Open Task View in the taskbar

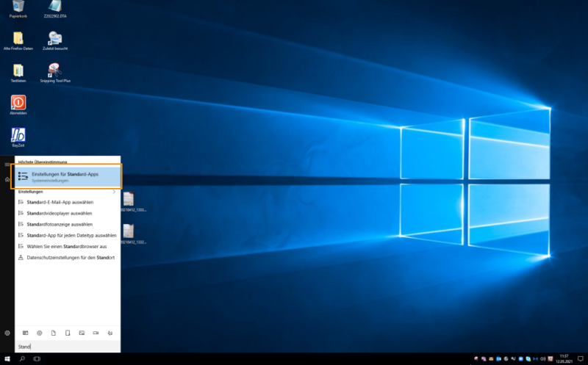click(x=37, y=359)
